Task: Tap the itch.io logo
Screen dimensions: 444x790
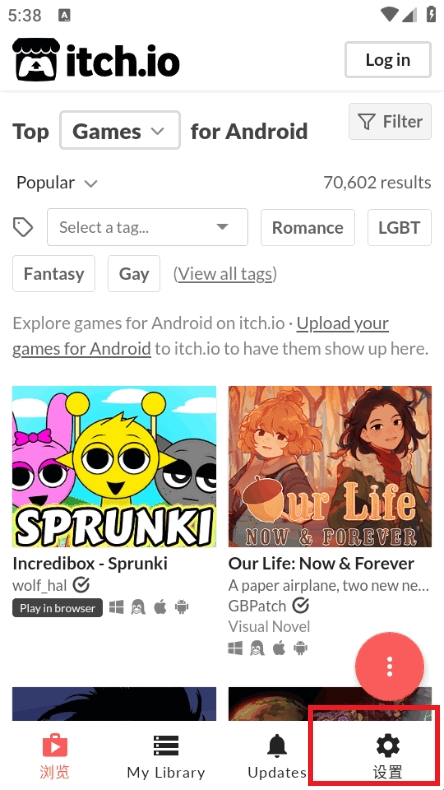Action: pyautogui.click(x=96, y=60)
